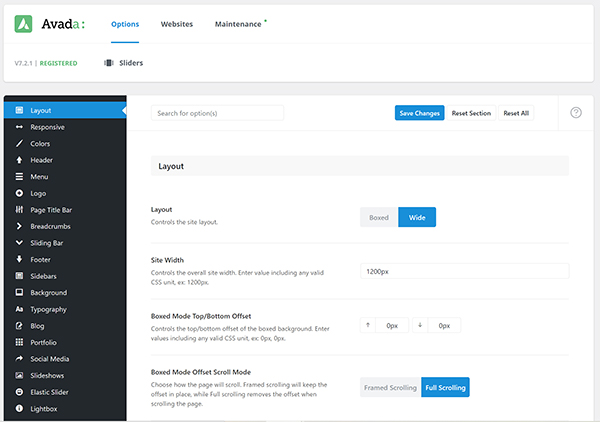
Task: Open the help question-mark icon
Action: (576, 112)
